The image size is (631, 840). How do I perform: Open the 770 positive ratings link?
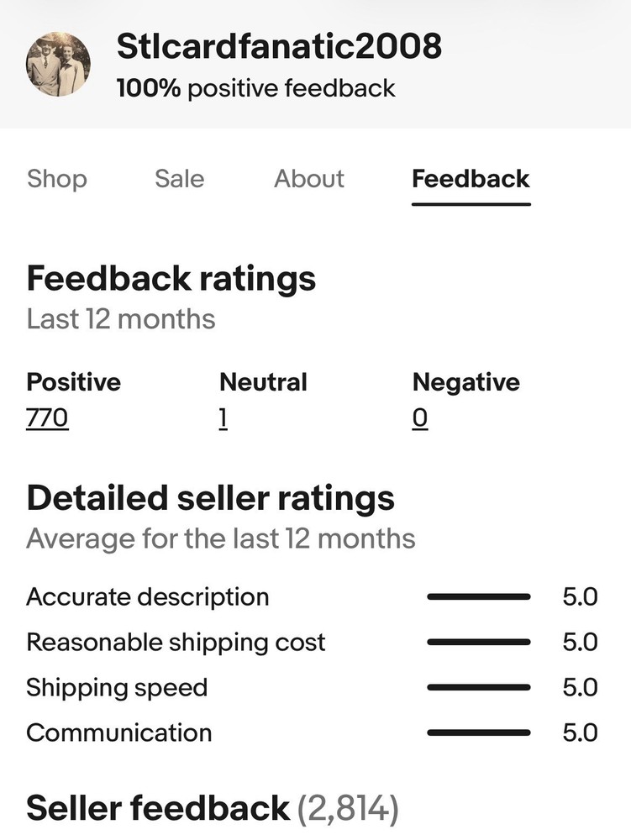pos(47,417)
